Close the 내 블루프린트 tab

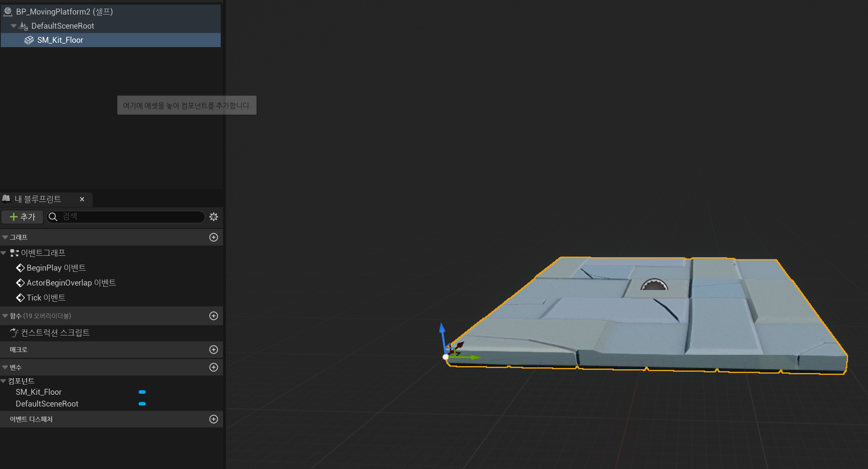point(82,199)
